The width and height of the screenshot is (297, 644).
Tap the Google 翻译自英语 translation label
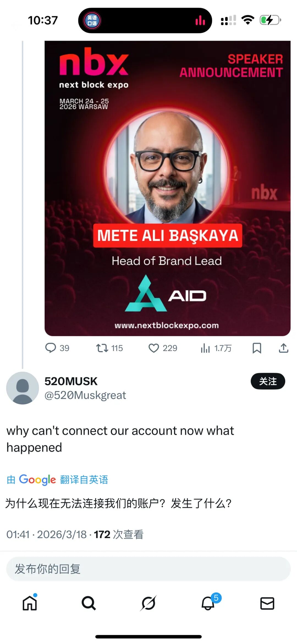(x=57, y=479)
